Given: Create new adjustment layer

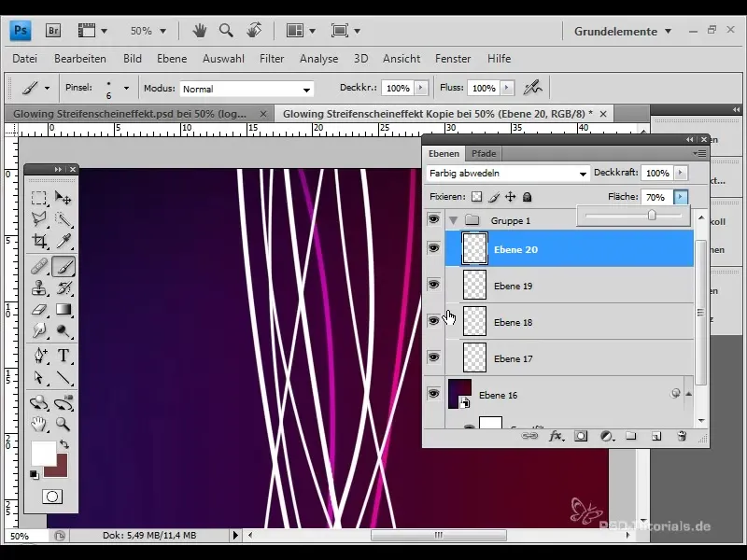Looking at the screenshot, I should point(606,436).
